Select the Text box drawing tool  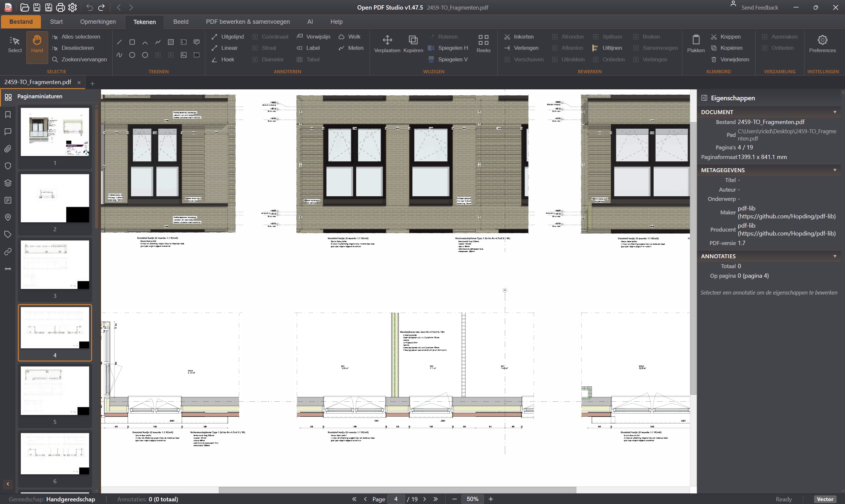(x=184, y=42)
